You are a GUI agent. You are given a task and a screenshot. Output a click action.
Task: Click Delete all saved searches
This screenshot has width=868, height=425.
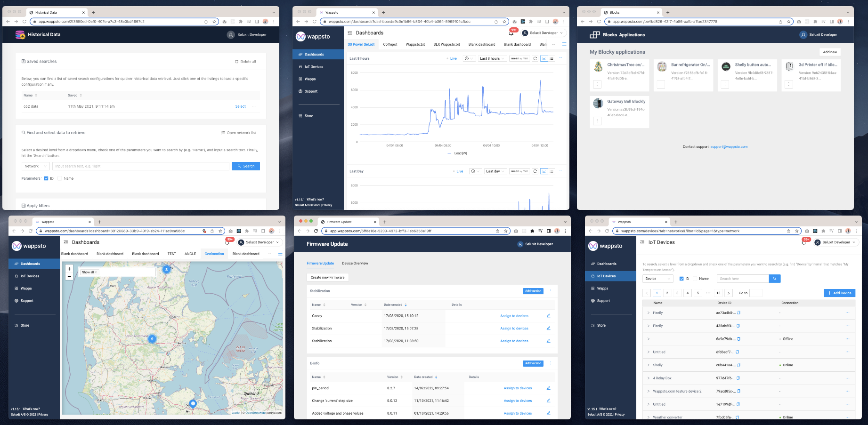click(x=245, y=61)
